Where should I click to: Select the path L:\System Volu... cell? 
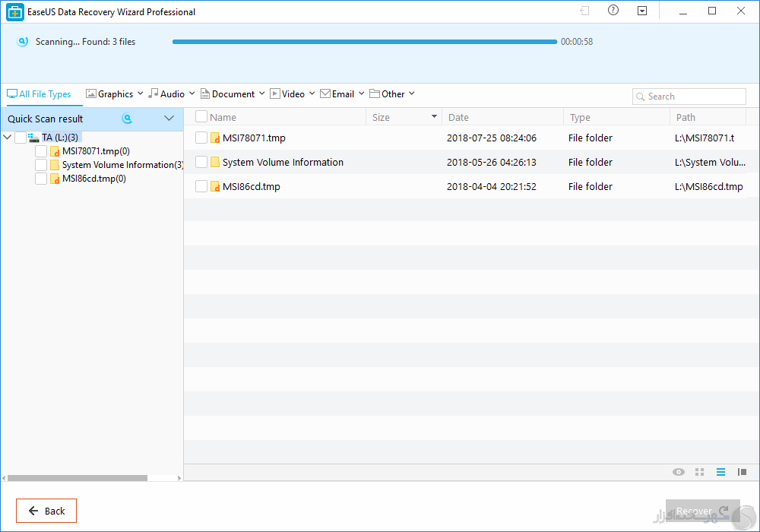coord(710,163)
